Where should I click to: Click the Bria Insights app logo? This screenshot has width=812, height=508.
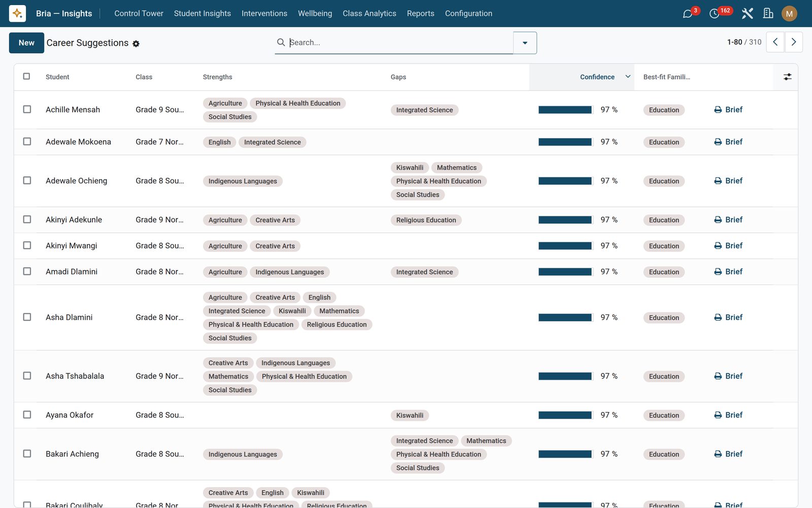[x=17, y=13]
